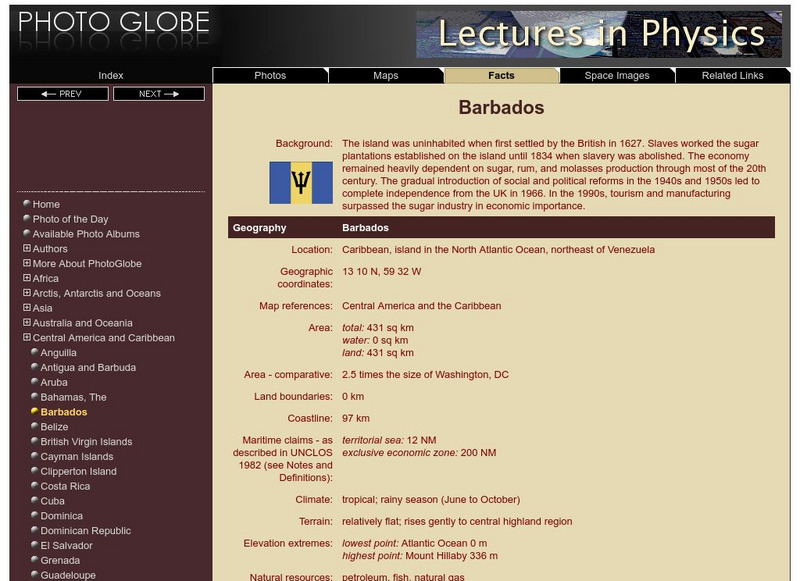Click the Authors label in sidebar
This screenshot has height=581, width=800.
[x=50, y=248]
